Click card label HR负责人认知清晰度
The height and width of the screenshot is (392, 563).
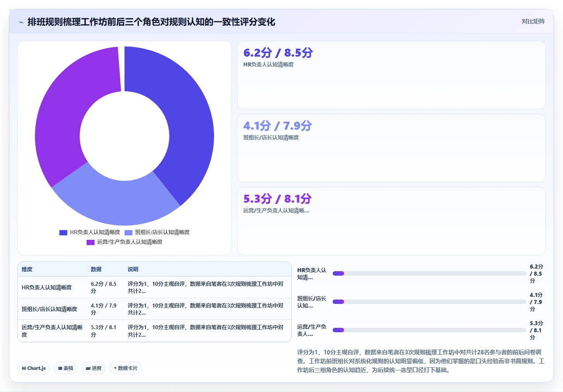point(268,65)
